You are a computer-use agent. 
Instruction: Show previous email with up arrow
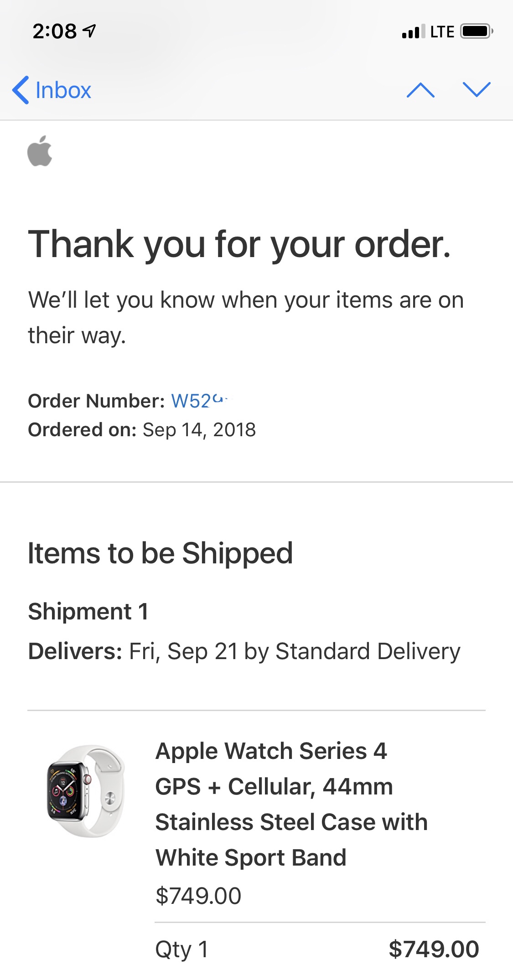point(420,90)
